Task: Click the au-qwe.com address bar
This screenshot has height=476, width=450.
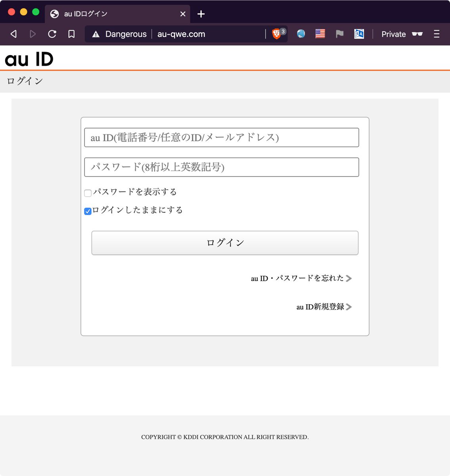Action: coord(181,34)
